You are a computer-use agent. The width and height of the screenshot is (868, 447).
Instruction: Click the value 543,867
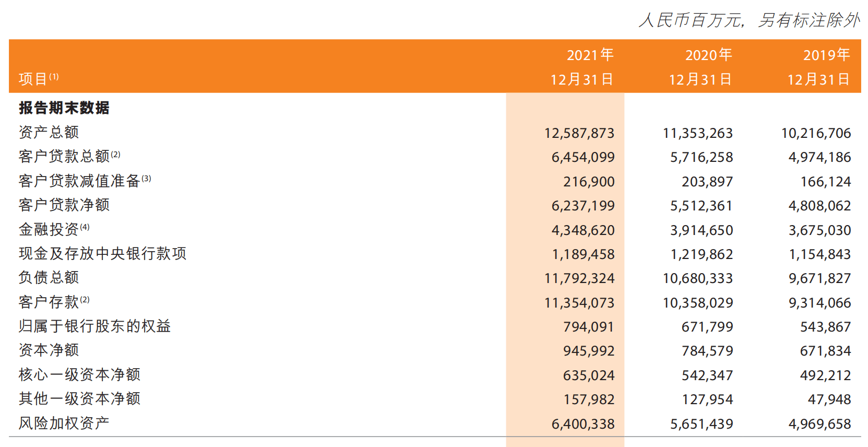point(826,327)
